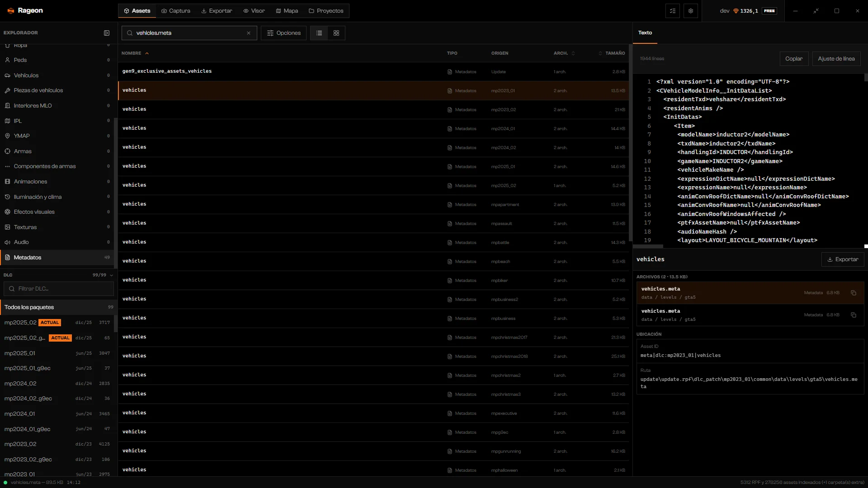Select Vehículos category in explorer
Image resolution: width=868 pixels, height=488 pixels.
(57, 75)
